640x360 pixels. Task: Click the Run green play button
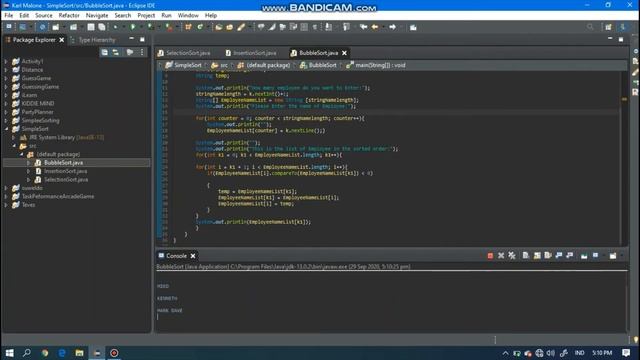[133, 27]
